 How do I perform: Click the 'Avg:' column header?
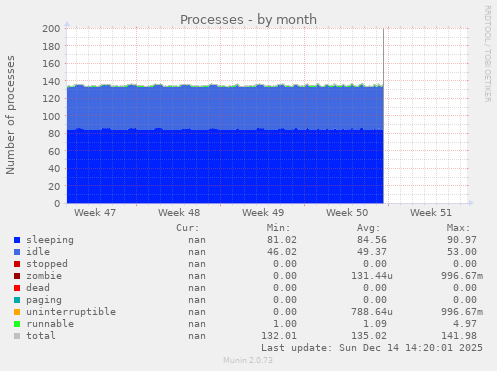(x=368, y=228)
